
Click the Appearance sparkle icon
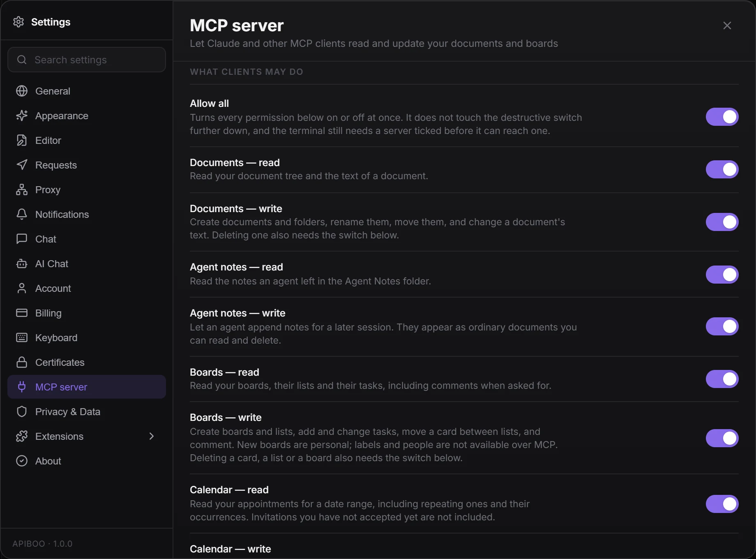pos(22,116)
